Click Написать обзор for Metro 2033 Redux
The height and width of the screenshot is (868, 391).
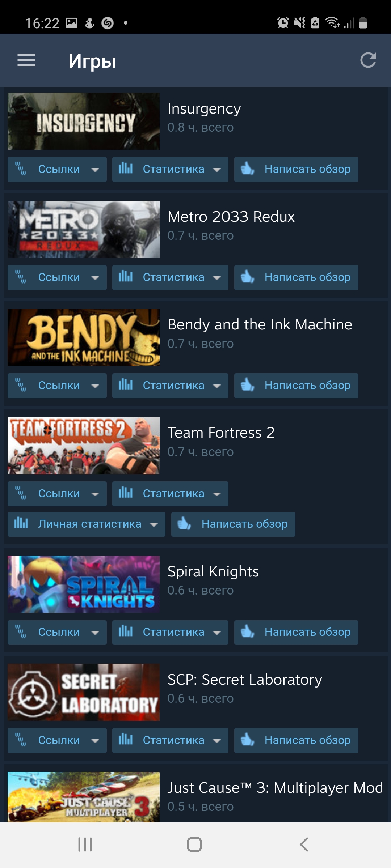tap(296, 277)
